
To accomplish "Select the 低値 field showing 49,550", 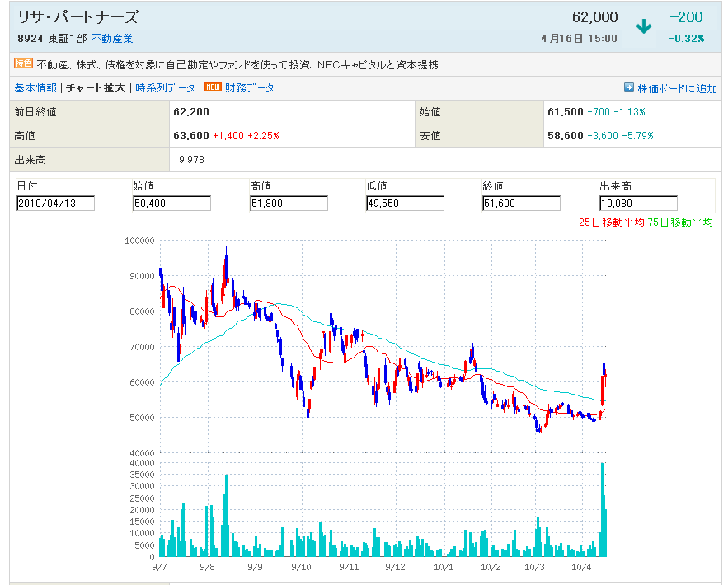I will pyautogui.click(x=405, y=204).
